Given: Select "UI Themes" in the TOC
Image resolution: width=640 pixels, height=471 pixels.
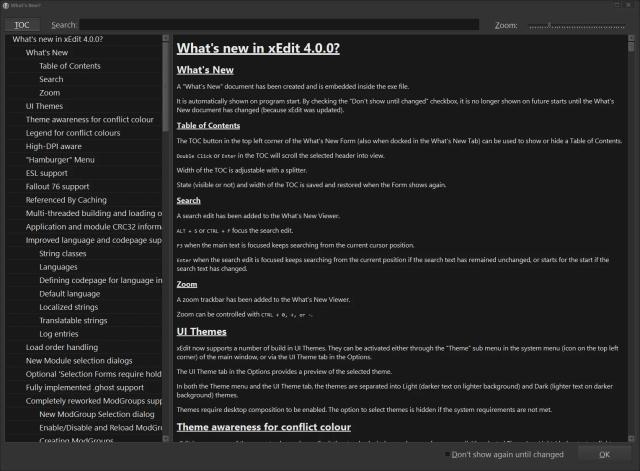Looking at the screenshot, I should click(44, 106).
